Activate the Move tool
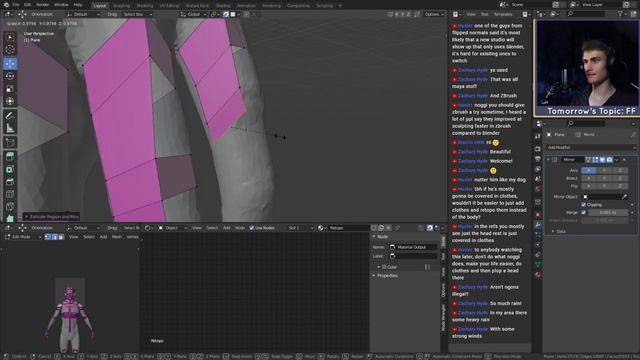640x360 pixels. [10, 63]
